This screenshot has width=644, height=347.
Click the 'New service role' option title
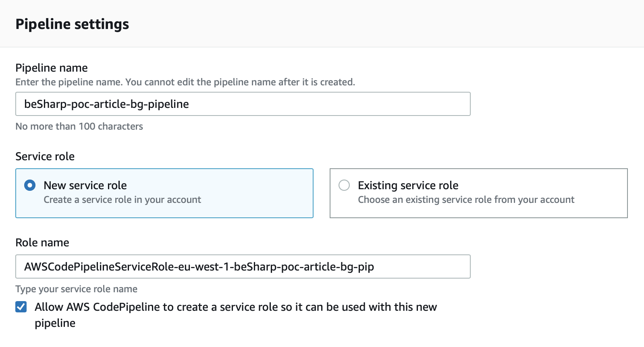point(85,185)
